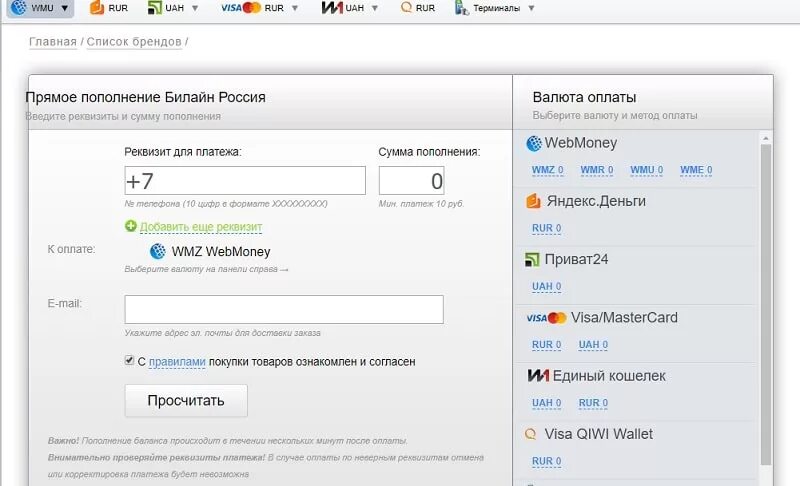Click WebMoney globe icon beside WMZ WebMoney
The height and width of the screenshot is (486, 800).
[158, 251]
